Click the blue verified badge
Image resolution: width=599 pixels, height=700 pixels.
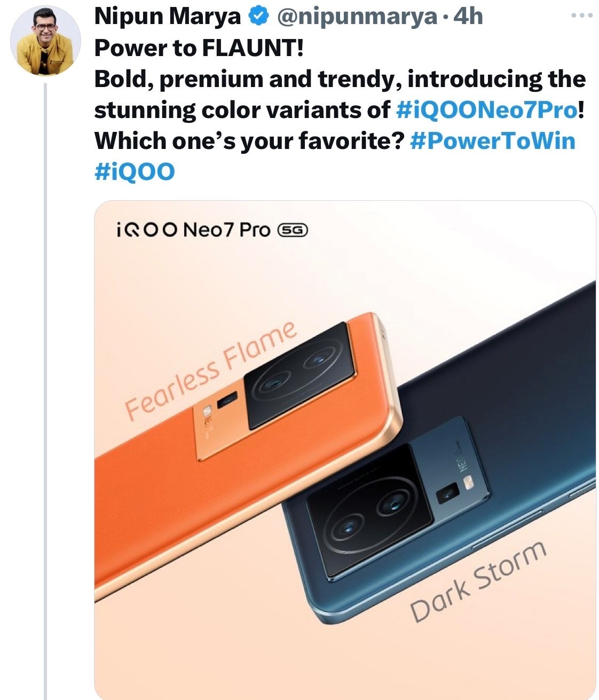click(259, 17)
